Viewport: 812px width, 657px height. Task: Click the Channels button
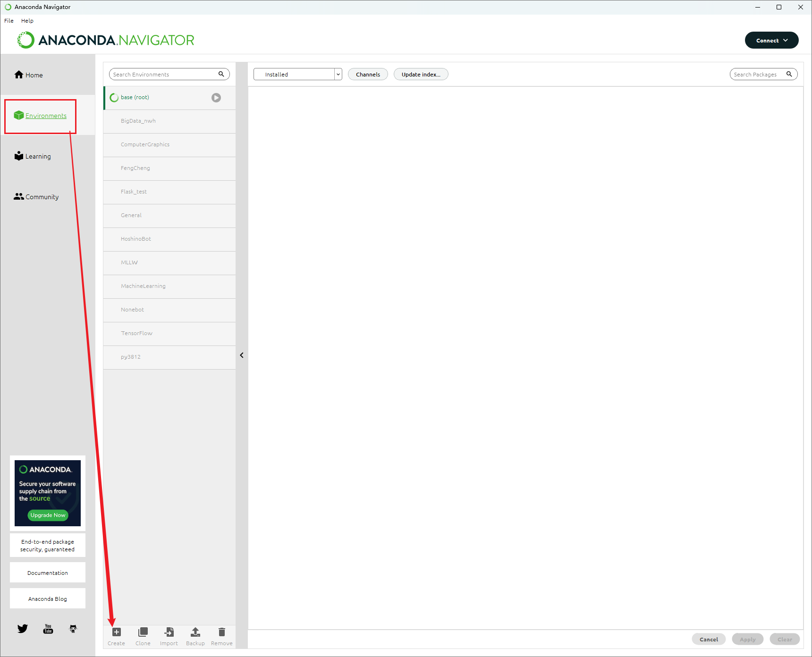[368, 74]
